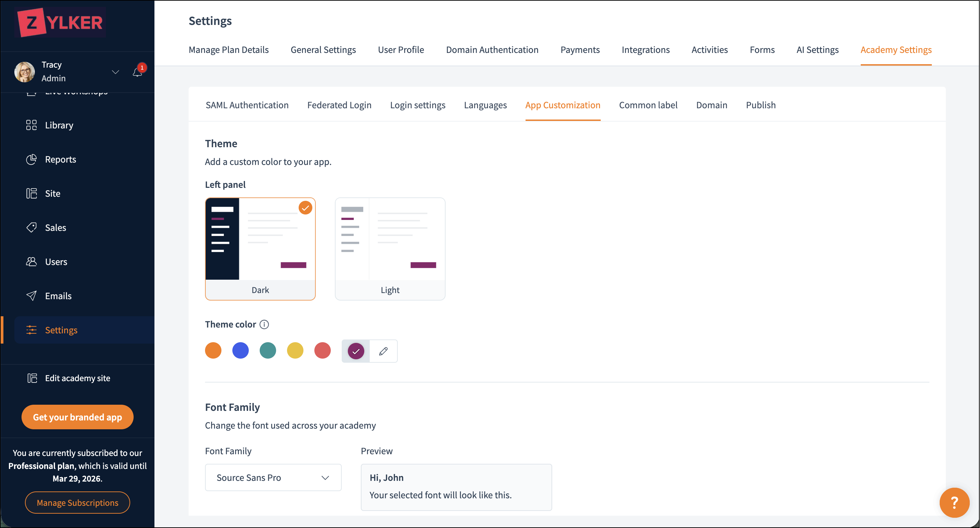Click the Reports pie chart icon
This screenshot has height=528, width=980.
pos(31,159)
